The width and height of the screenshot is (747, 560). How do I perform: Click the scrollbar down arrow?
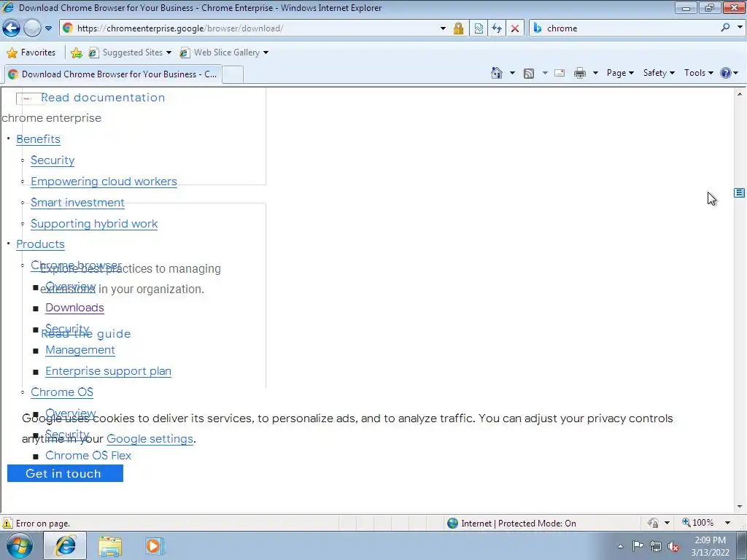[740, 507]
